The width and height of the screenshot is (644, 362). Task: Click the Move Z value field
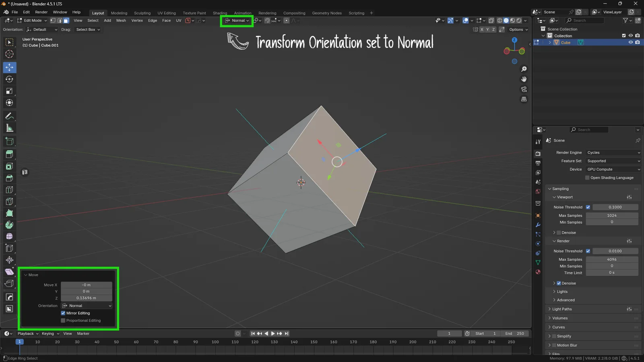click(87, 298)
